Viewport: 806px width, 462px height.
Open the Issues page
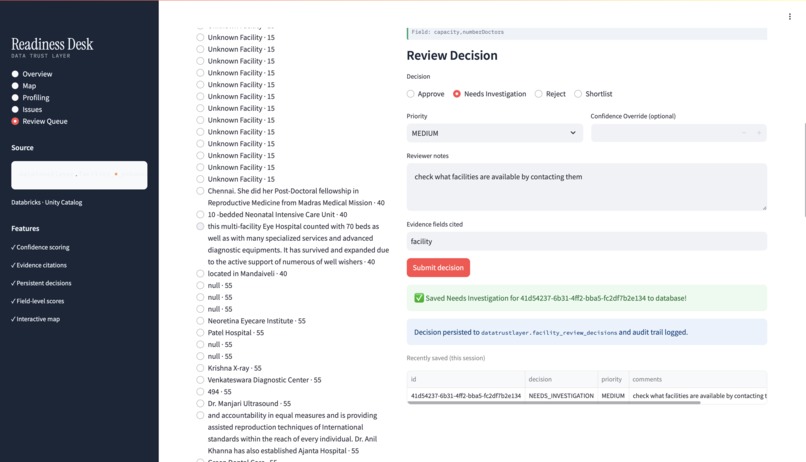click(x=27, y=109)
